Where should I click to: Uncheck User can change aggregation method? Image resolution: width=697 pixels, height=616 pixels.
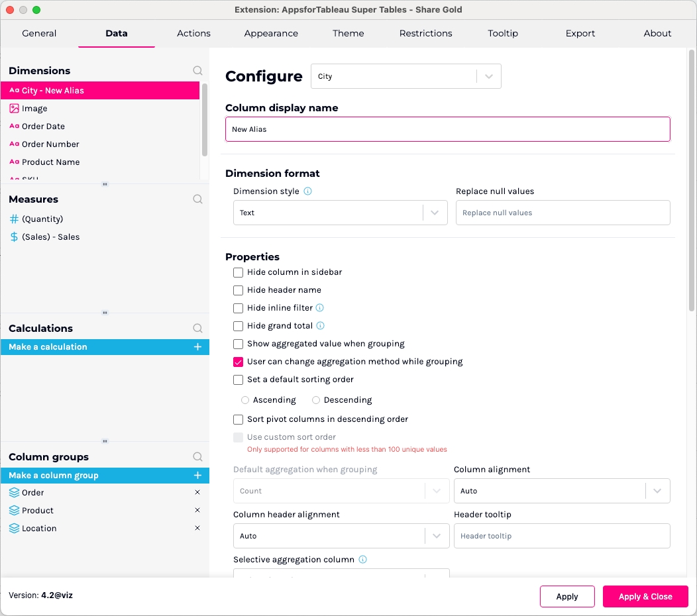click(239, 362)
